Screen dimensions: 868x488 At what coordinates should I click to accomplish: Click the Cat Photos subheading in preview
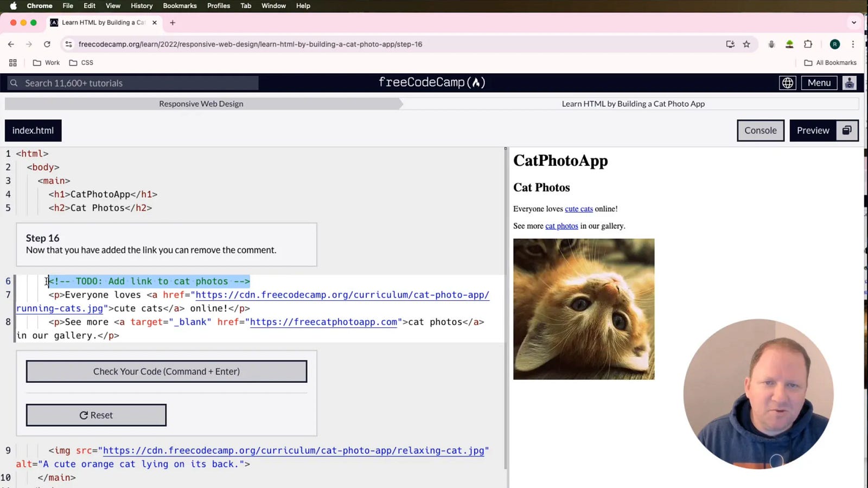[541, 188]
